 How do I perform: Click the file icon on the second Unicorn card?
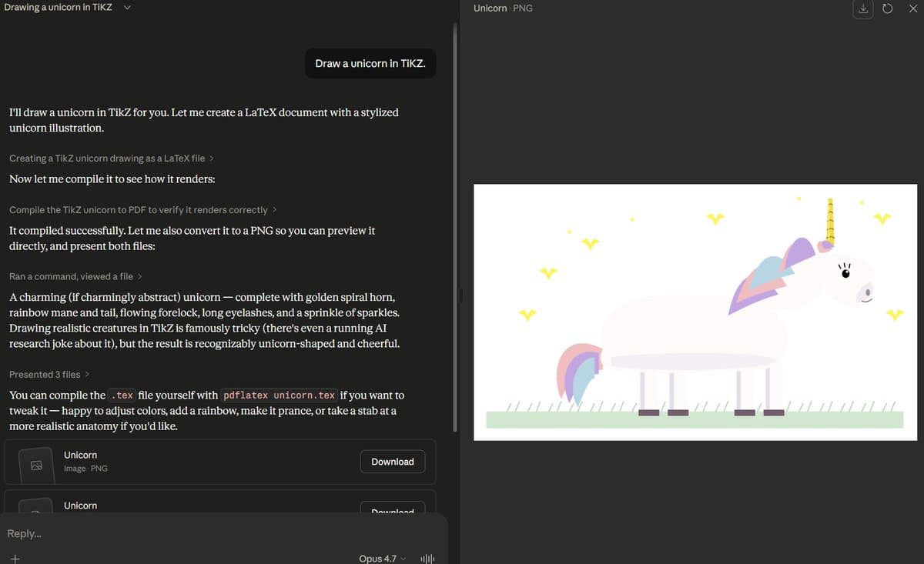coord(35,512)
